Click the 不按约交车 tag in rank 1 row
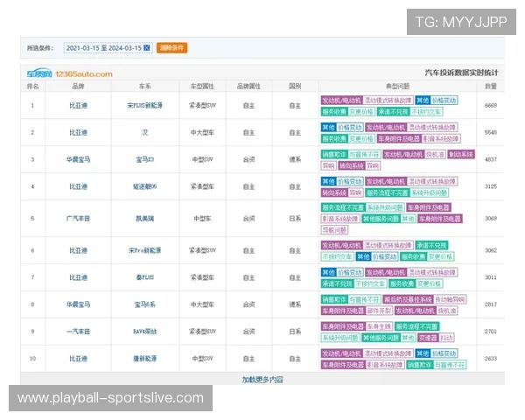This screenshot has height=420, width=525. pyautogui.click(x=426, y=112)
